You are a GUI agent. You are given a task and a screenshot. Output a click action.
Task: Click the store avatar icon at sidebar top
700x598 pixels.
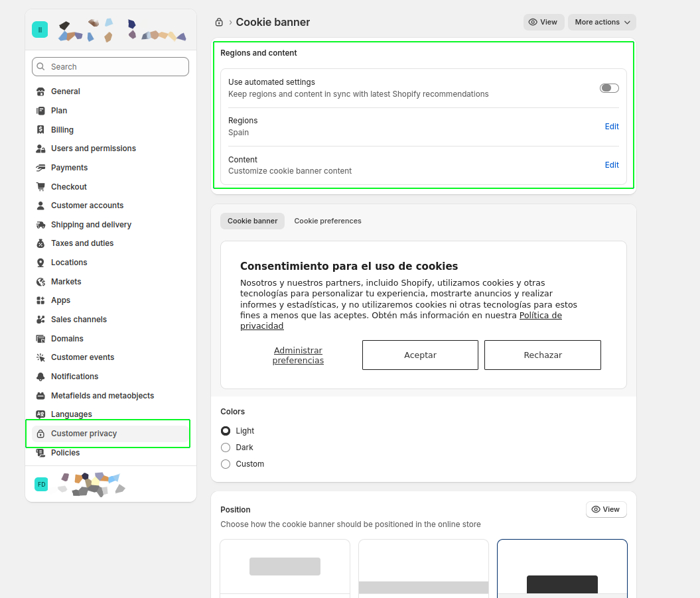[x=40, y=30]
